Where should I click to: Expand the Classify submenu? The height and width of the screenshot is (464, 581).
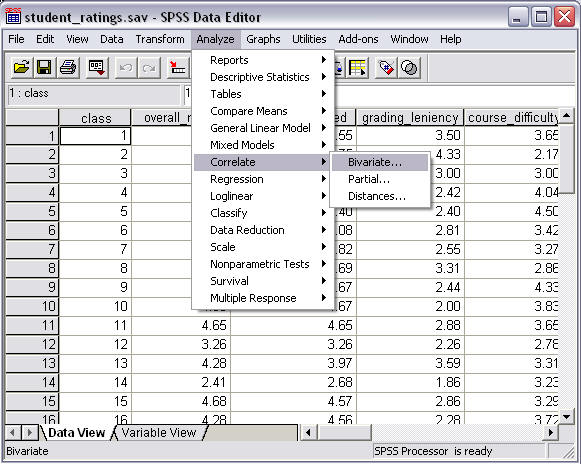tap(262, 213)
